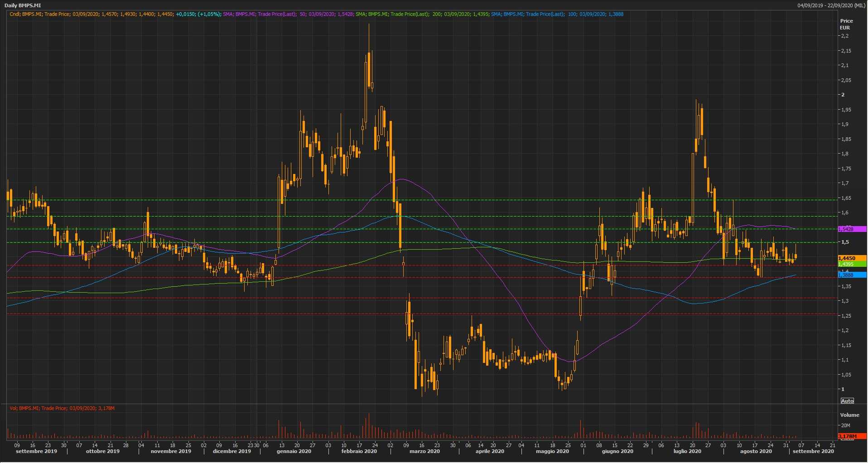Select the purple SMA 50 legend entry
This screenshot has width=868, height=463.
pyautogui.click(x=288, y=14)
